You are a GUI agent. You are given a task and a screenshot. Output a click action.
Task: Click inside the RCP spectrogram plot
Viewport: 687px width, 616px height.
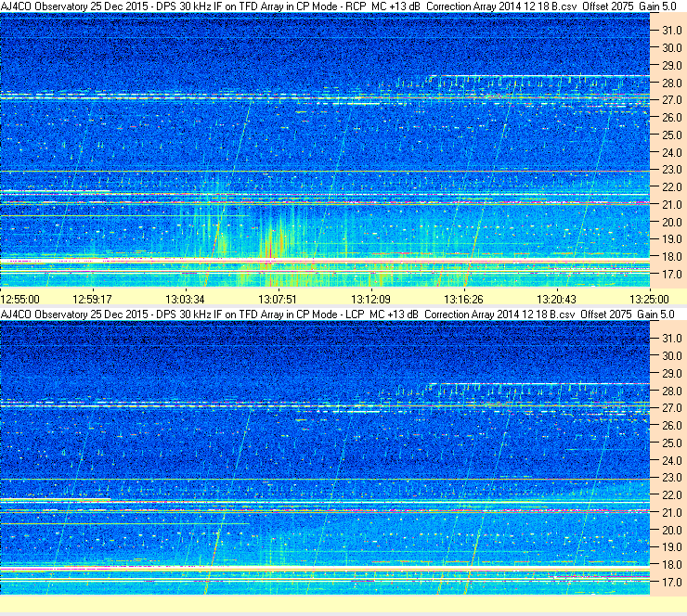(x=325, y=150)
